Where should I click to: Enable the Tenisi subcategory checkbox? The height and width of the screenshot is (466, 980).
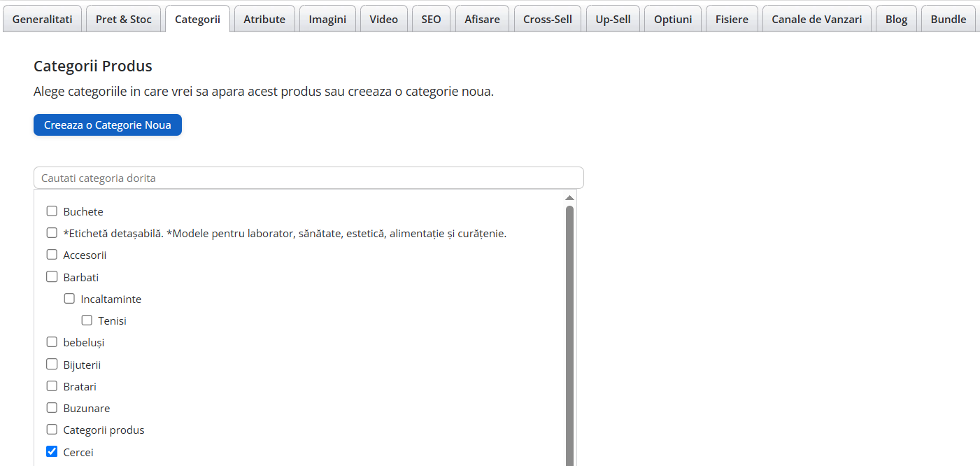tap(87, 320)
